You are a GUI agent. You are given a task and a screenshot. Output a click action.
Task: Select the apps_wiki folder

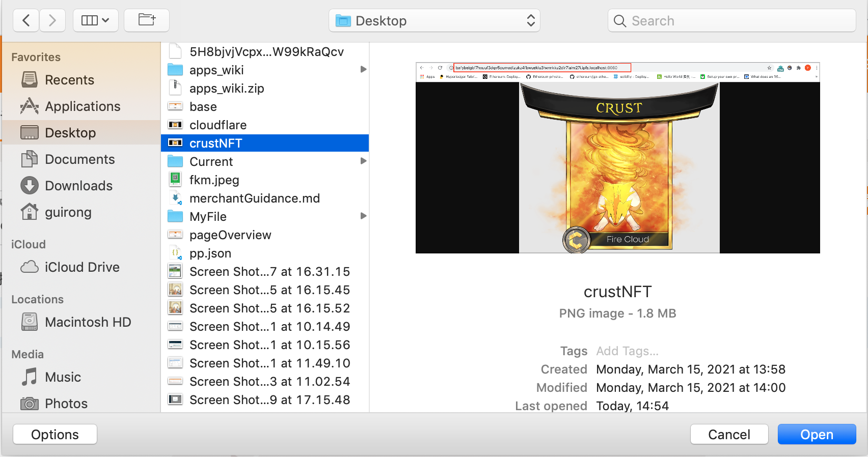point(265,70)
